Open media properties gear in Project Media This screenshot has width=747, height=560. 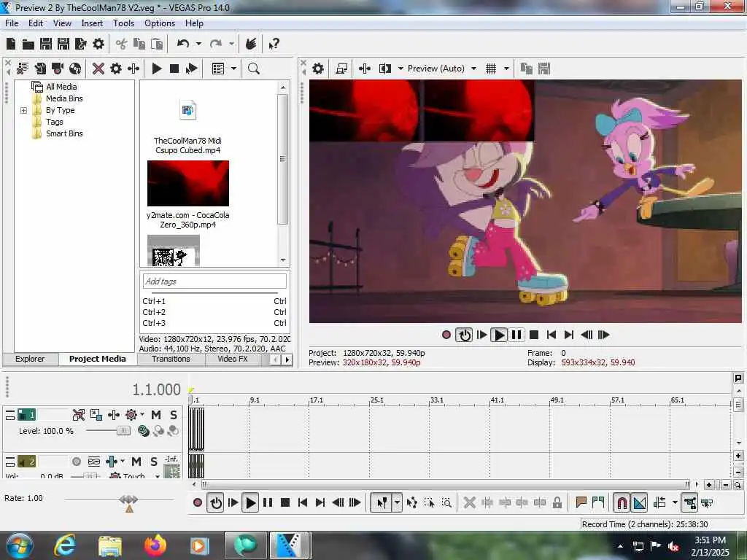[x=116, y=69]
